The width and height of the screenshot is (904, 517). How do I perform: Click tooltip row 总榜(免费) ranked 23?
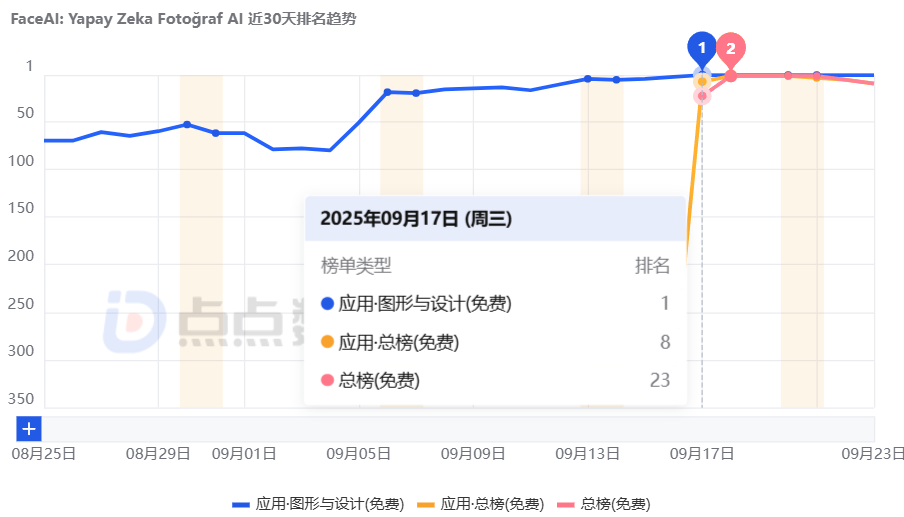pos(495,380)
